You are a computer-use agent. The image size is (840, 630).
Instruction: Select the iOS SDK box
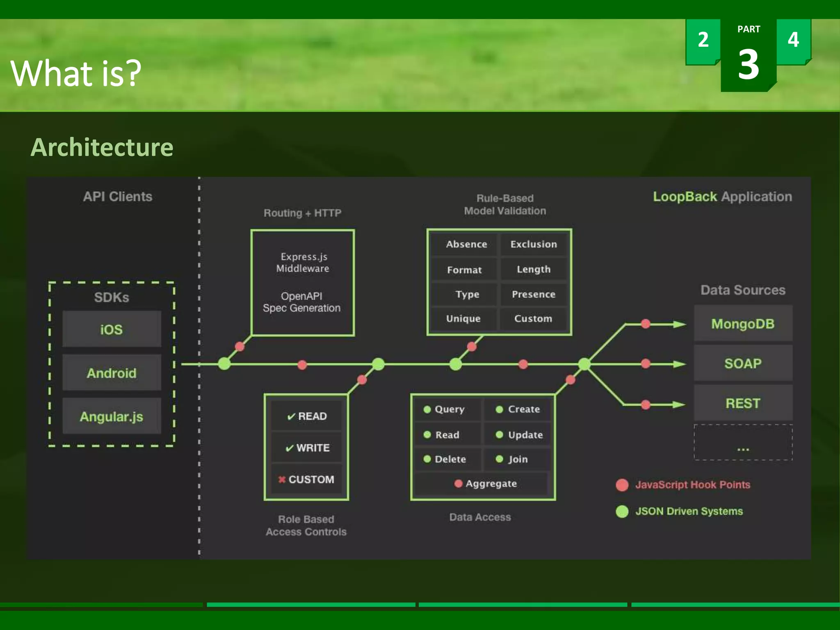click(112, 329)
